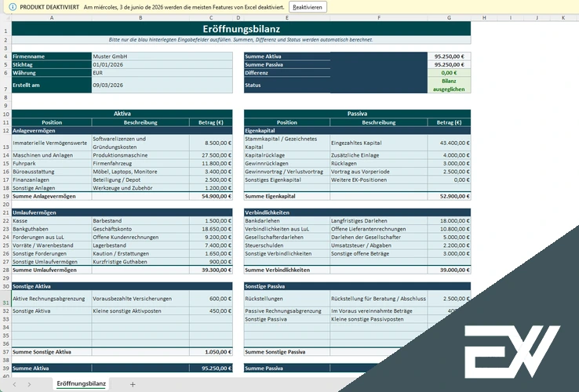This screenshot has width=579, height=392.
Task: Edit the Stichtag date 01/01/2026 cell
Action: point(162,64)
